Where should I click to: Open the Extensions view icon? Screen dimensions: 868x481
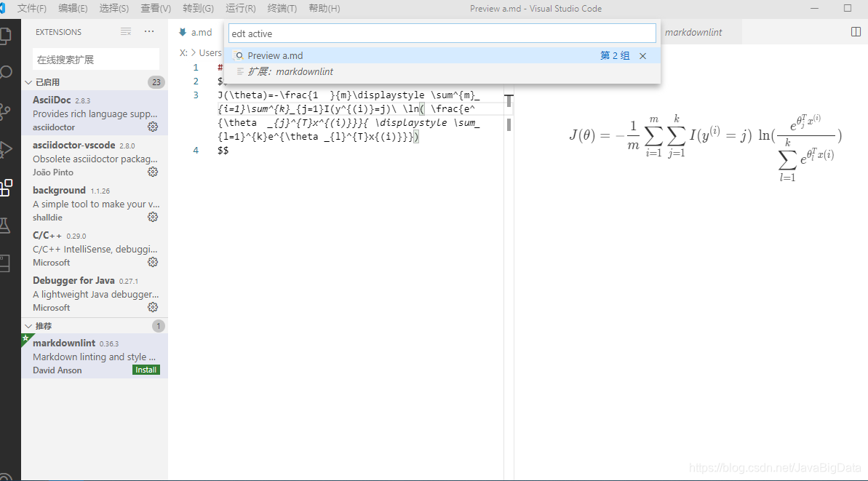(6, 187)
